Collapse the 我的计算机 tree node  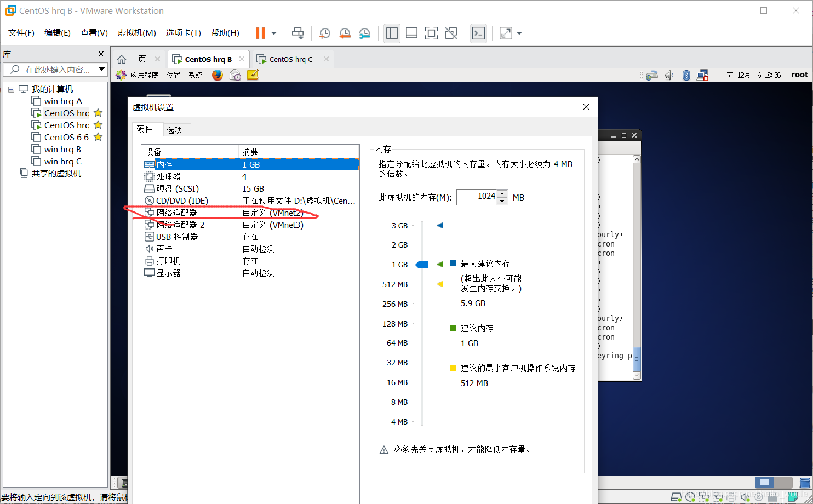click(x=11, y=89)
